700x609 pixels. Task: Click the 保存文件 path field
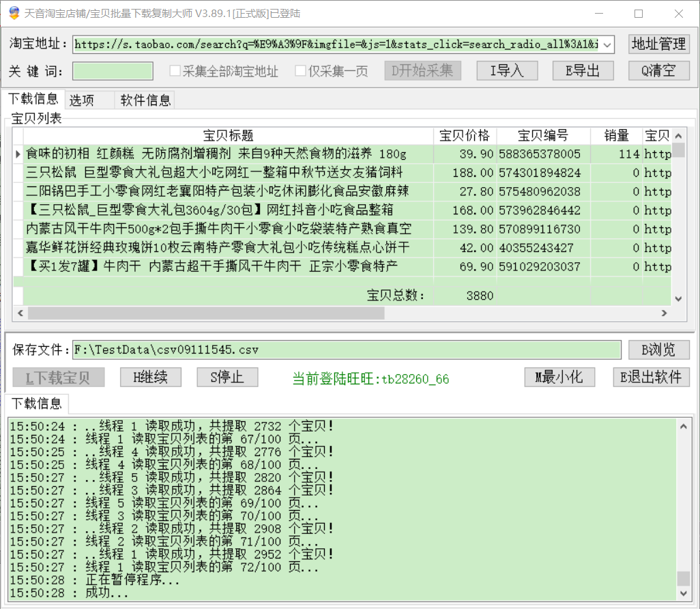[x=347, y=350]
